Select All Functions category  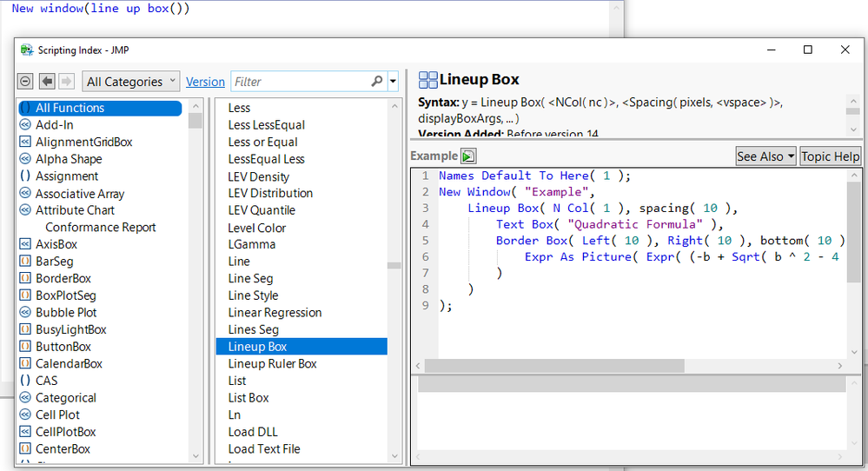[70, 108]
